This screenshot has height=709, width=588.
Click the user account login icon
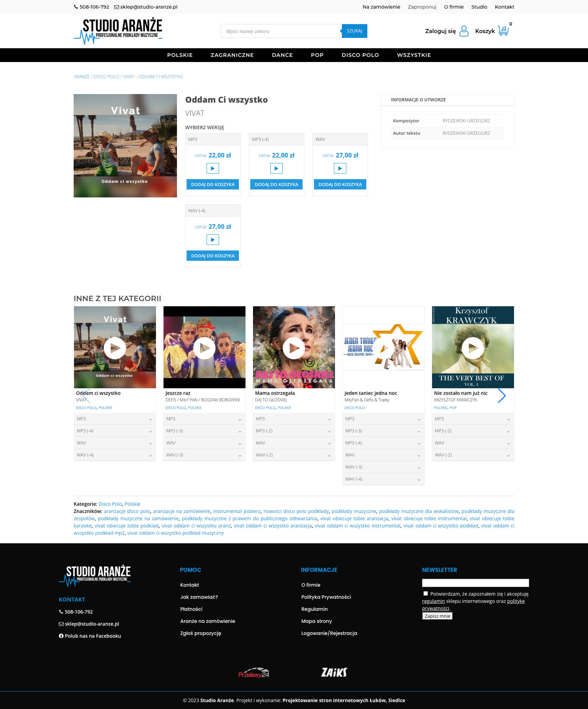(x=464, y=31)
